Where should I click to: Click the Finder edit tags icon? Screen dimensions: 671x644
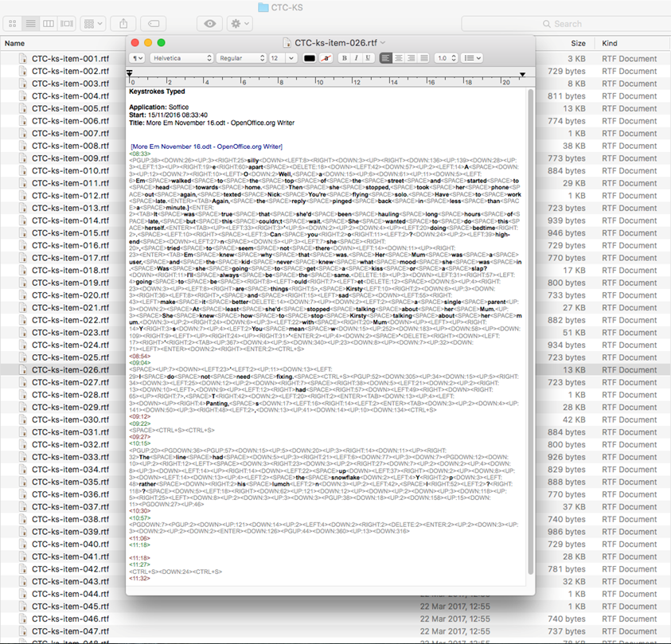coord(155,24)
